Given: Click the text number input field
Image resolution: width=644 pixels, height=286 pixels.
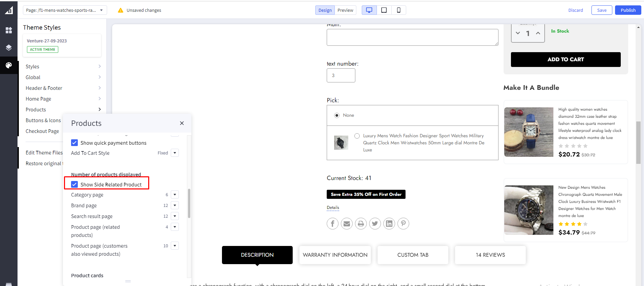Looking at the screenshot, I should (341, 75).
